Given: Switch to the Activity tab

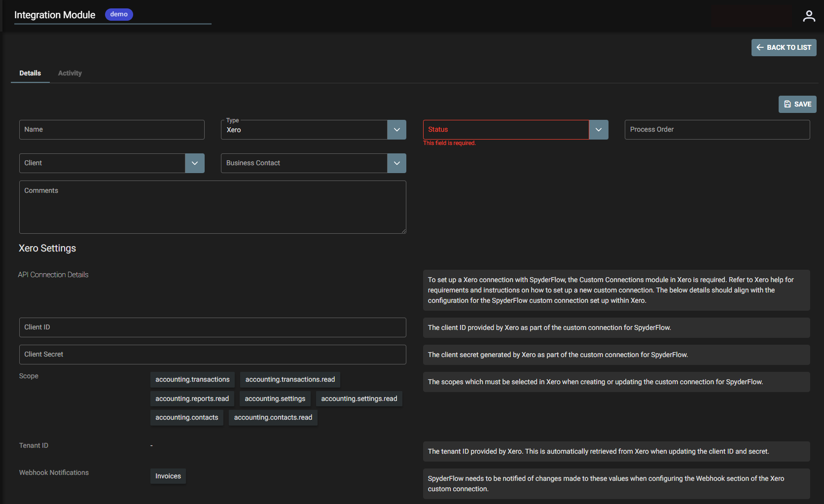Looking at the screenshot, I should (x=70, y=73).
